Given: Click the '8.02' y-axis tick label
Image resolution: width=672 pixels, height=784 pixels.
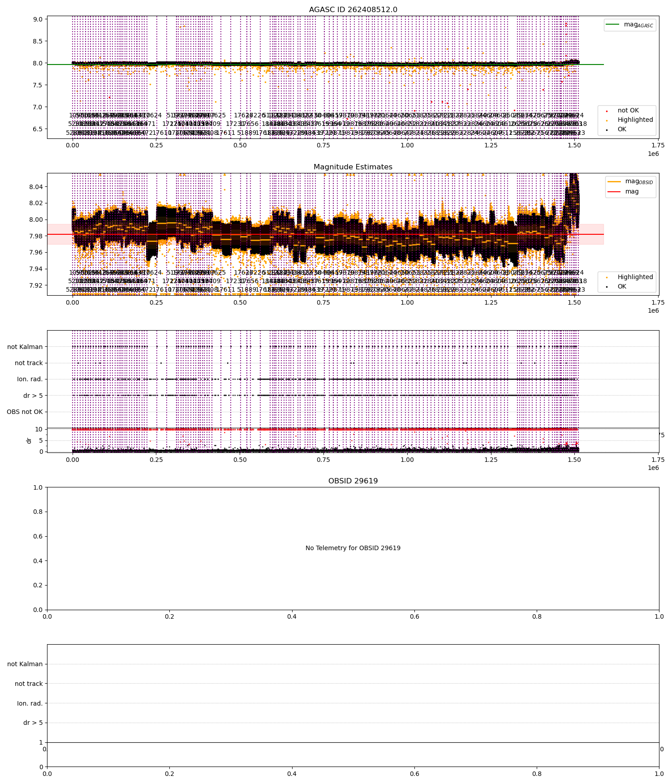Looking at the screenshot, I should click(36, 203).
